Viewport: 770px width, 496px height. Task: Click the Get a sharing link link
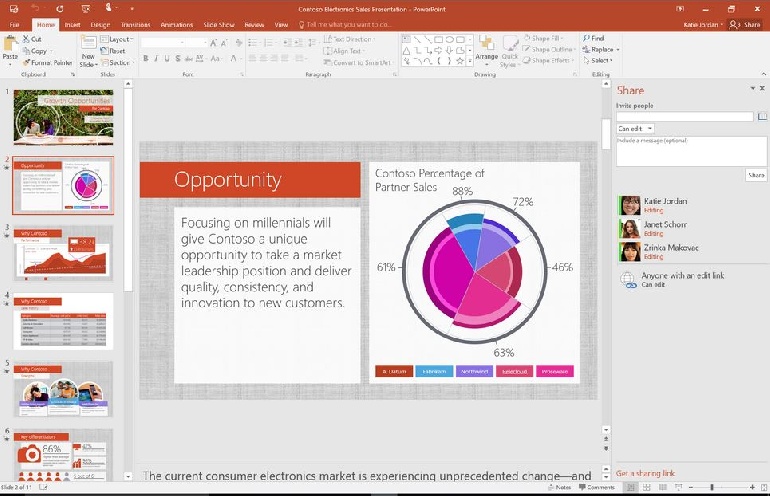645,473
